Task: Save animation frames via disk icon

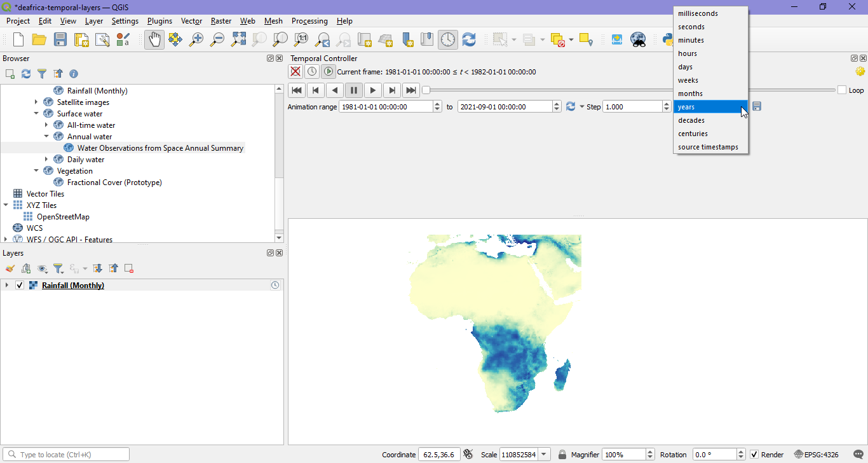Action: (756, 106)
